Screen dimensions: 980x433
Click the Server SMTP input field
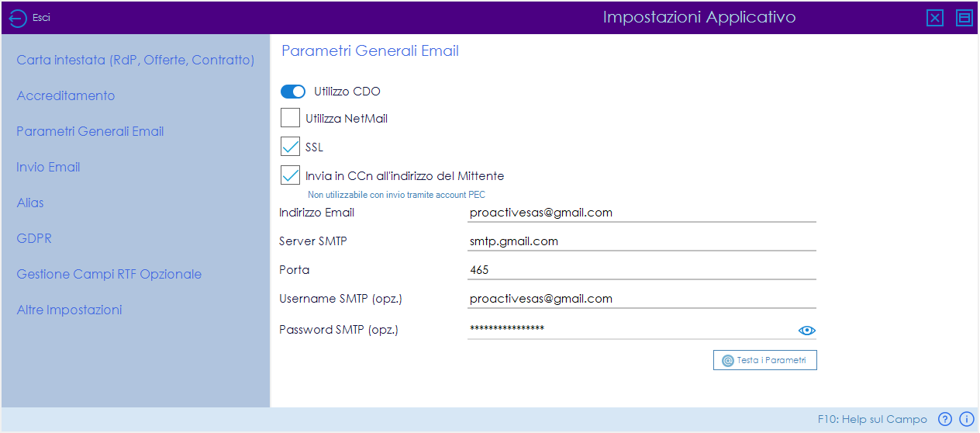click(642, 241)
